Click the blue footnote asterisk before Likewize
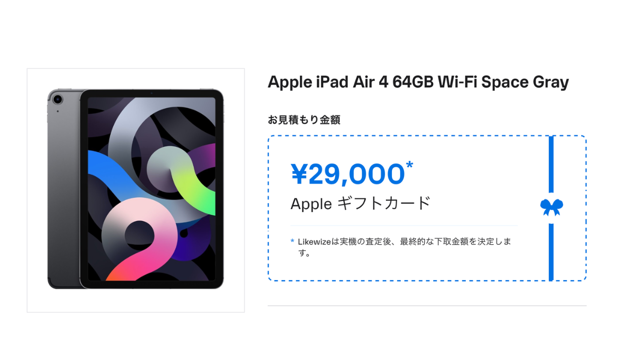 292,241
